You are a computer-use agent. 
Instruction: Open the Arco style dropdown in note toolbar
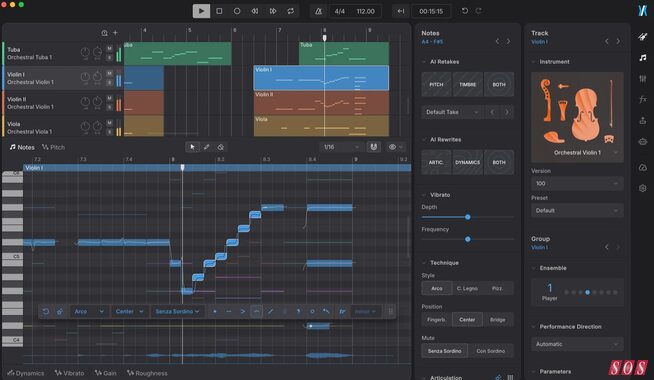89,312
